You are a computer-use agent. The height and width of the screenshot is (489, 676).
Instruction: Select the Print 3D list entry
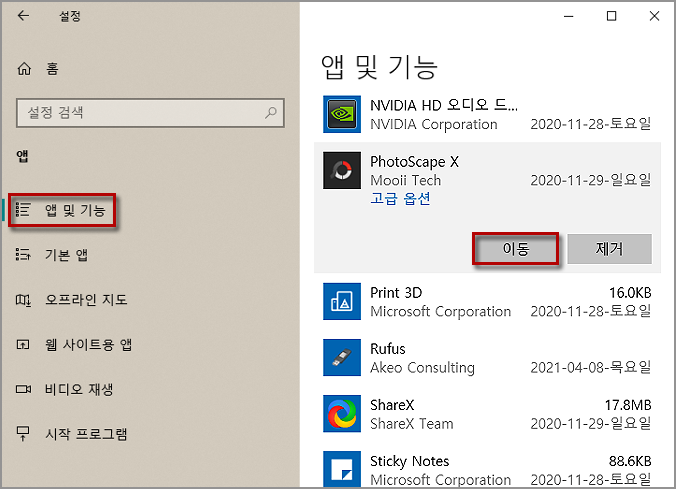tap(487, 301)
